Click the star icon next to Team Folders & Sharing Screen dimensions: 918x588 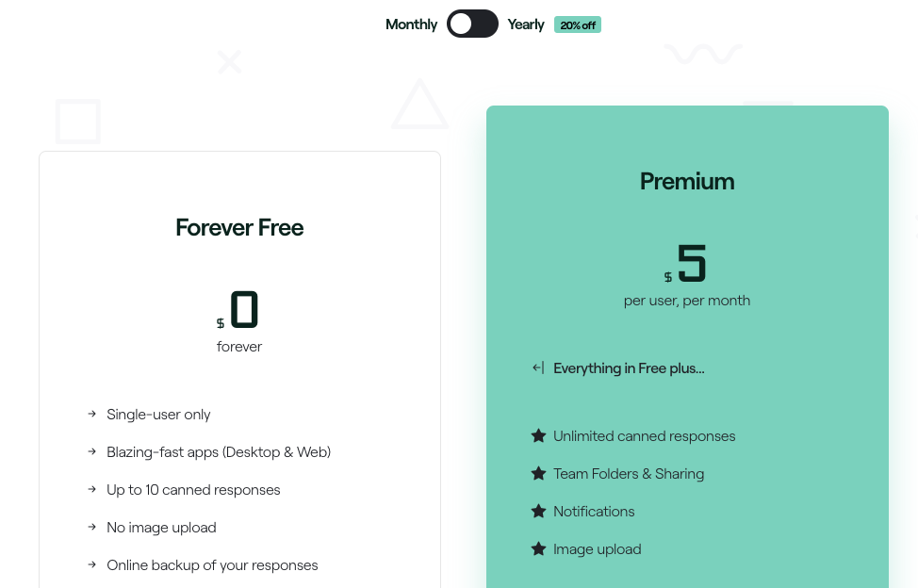pos(538,474)
